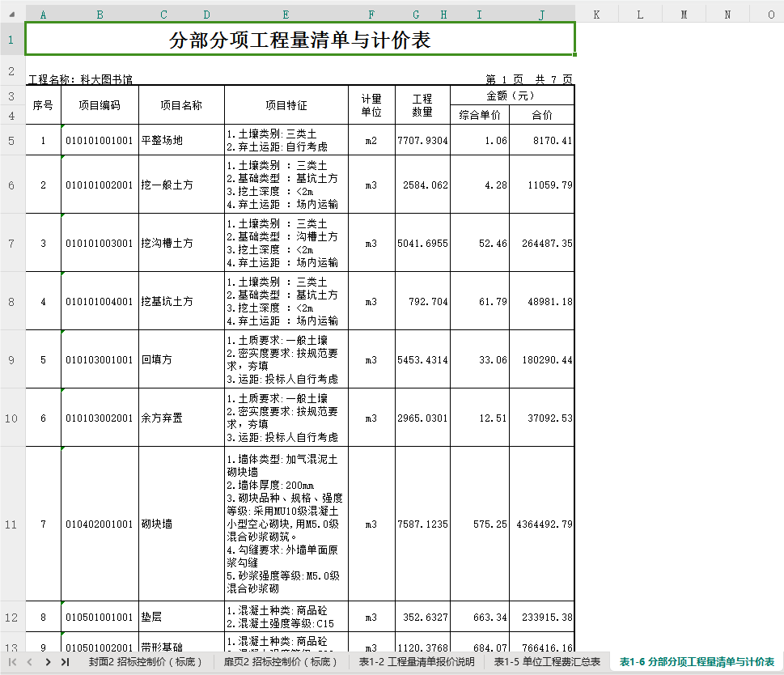784x675 pixels.
Task: Select code cell 010101001001
Action: coord(100,141)
